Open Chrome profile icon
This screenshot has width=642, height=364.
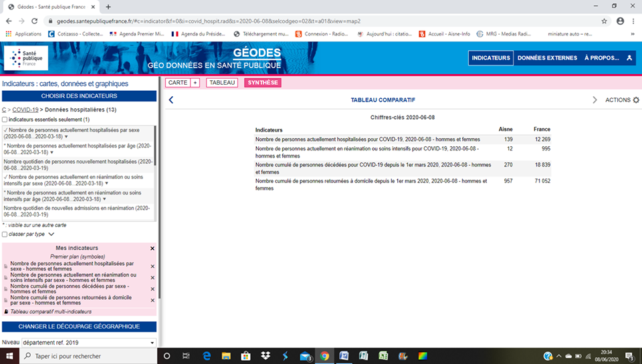point(621,21)
